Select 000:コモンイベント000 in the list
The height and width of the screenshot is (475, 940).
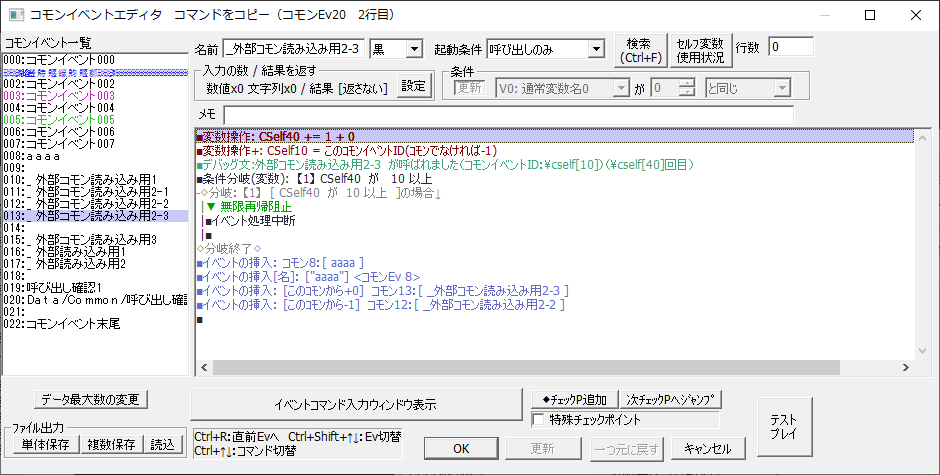point(95,60)
